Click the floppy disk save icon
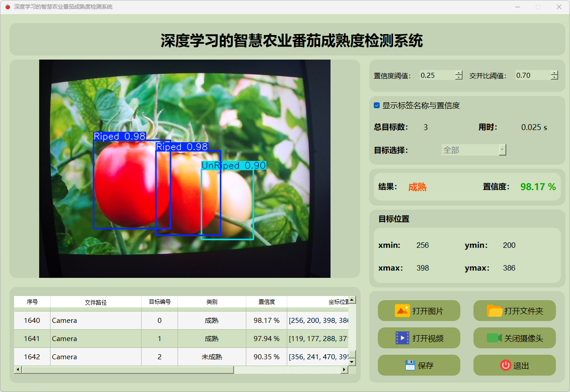This screenshot has height=392, width=570. click(x=410, y=365)
